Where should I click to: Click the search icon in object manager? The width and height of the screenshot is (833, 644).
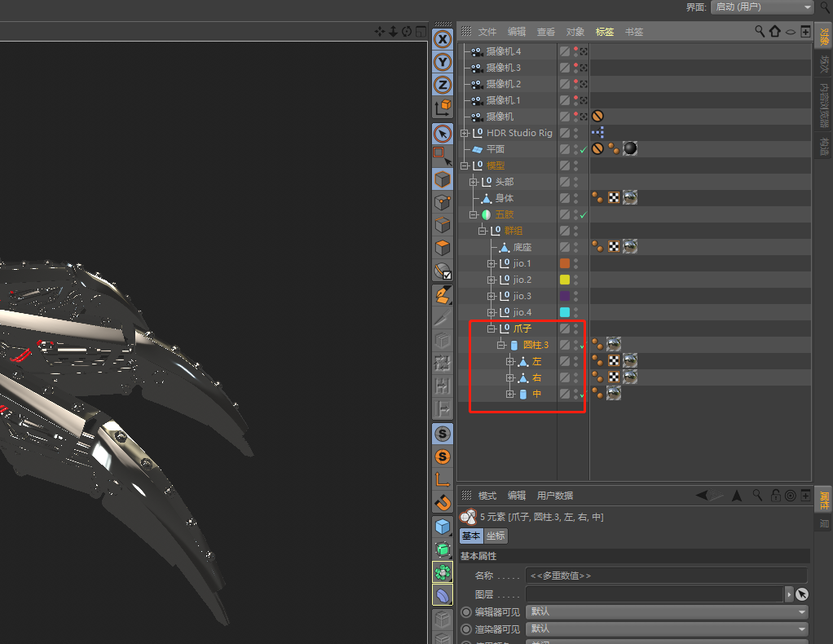760,31
